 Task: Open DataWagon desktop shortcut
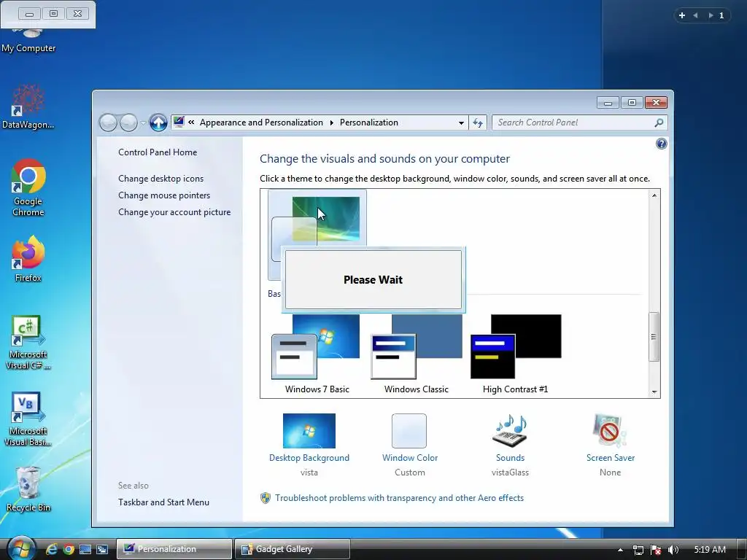point(28,106)
